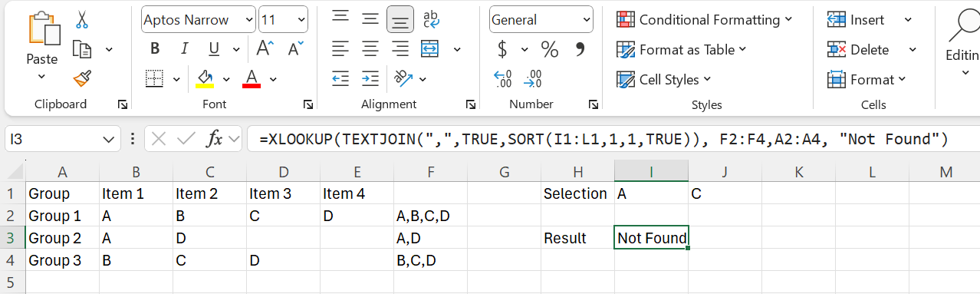Apply red font color A
The image size is (980, 294).
pyautogui.click(x=251, y=78)
